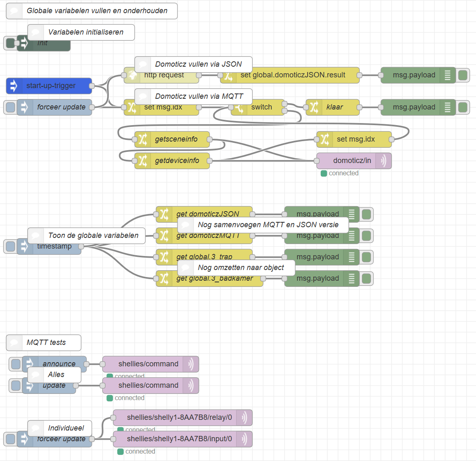476x461 pixels.
Task: Click the getsceneinfo change node icon
Action: pos(142,139)
